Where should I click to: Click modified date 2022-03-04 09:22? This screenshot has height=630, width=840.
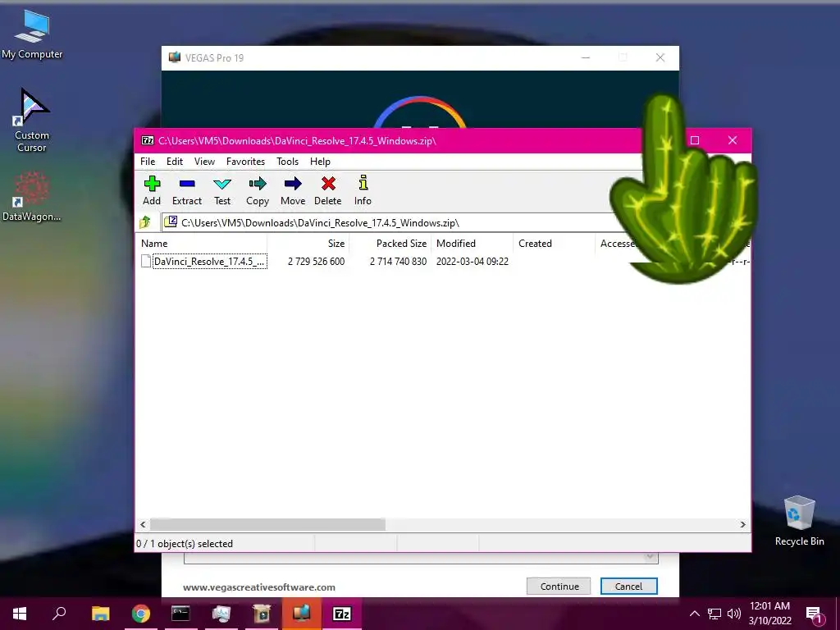(x=472, y=262)
